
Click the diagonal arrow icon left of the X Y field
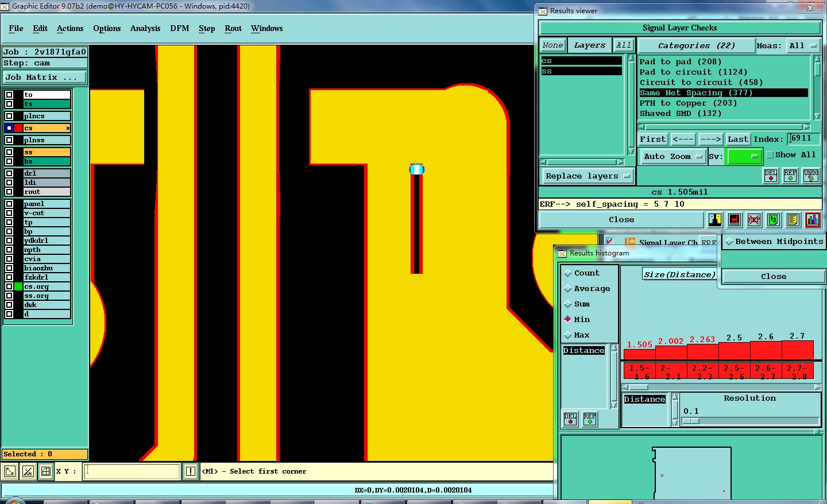click(x=10, y=471)
